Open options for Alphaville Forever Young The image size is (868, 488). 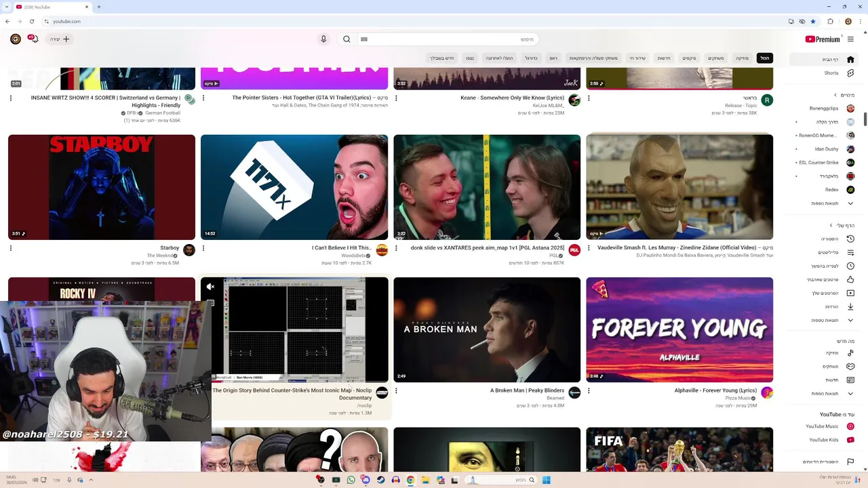[589, 390]
